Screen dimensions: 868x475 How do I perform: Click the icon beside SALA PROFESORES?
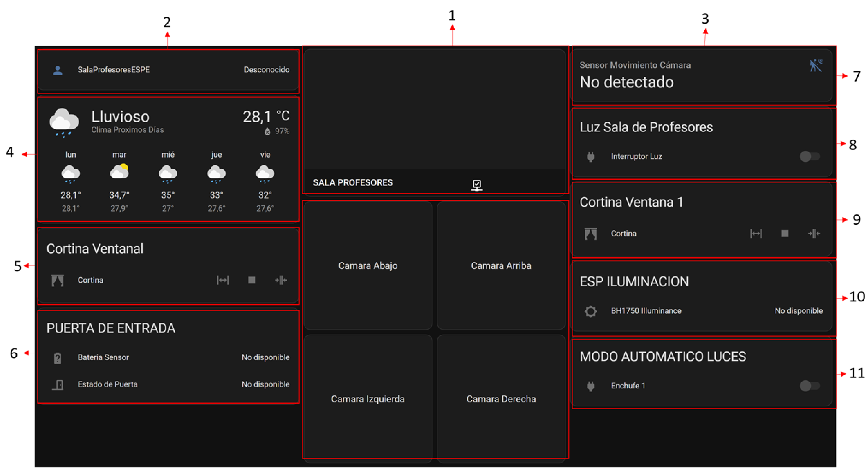point(476,184)
